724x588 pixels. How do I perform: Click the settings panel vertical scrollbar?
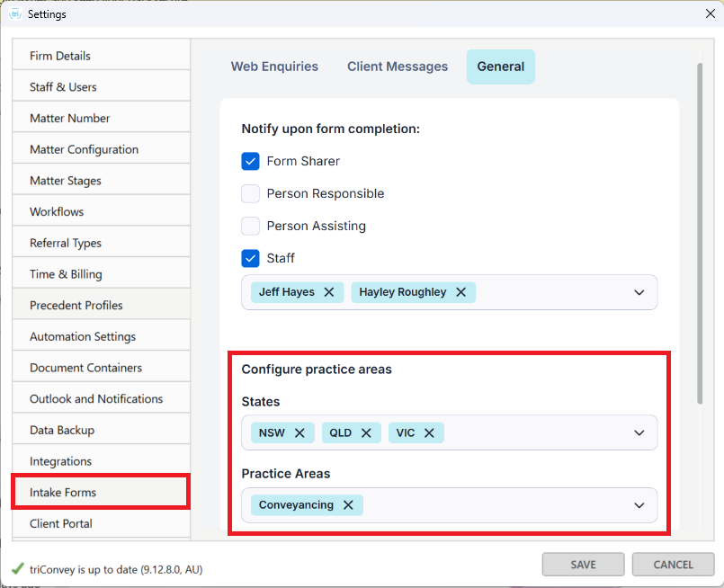[x=700, y=234]
